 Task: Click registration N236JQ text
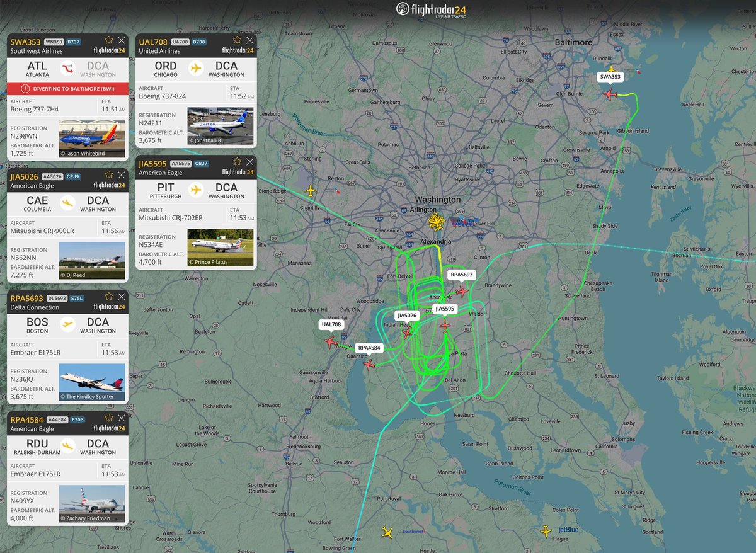24,379
